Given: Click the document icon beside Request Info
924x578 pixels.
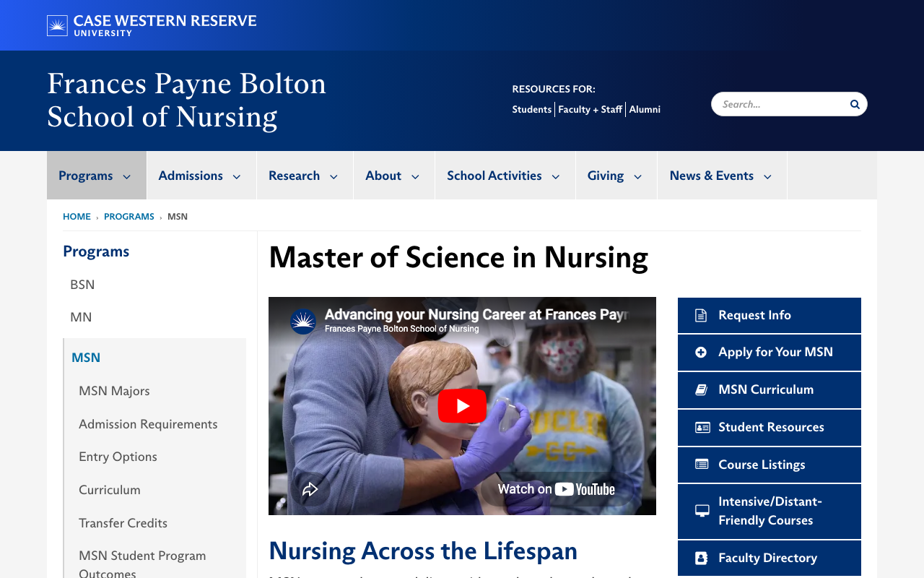Looking at the screenshot, I should point(701,315).
